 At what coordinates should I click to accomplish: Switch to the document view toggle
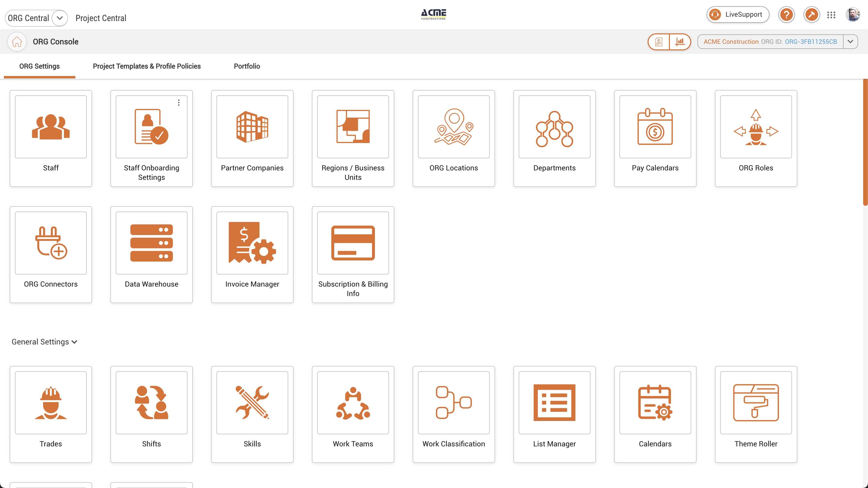tap(659, 42)
